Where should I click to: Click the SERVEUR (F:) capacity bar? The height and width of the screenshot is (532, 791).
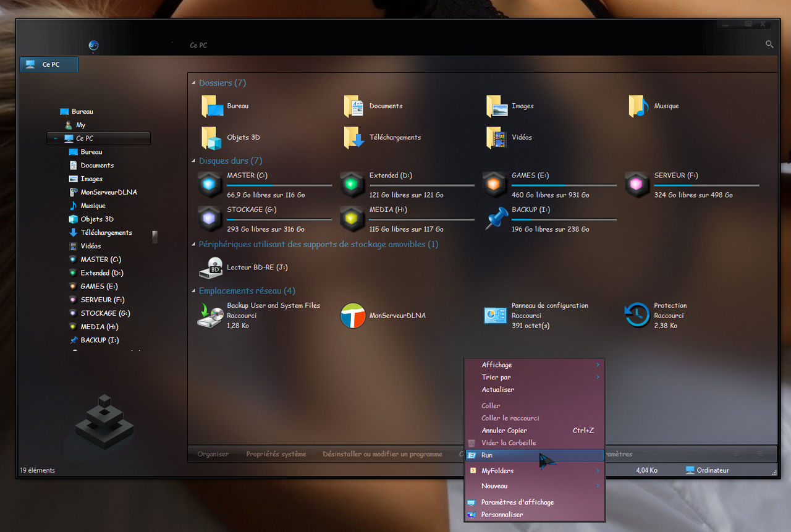(x=707, y=185)
